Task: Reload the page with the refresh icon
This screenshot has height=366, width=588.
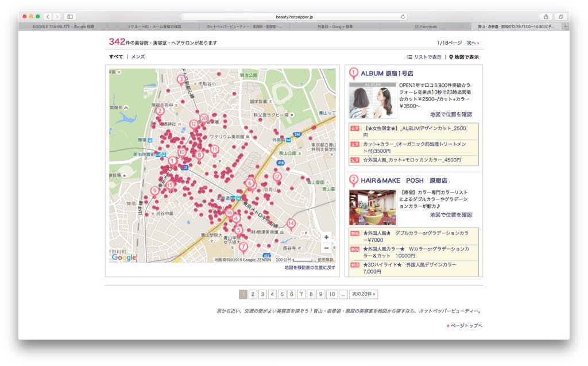Action: [x=403, y=17]
